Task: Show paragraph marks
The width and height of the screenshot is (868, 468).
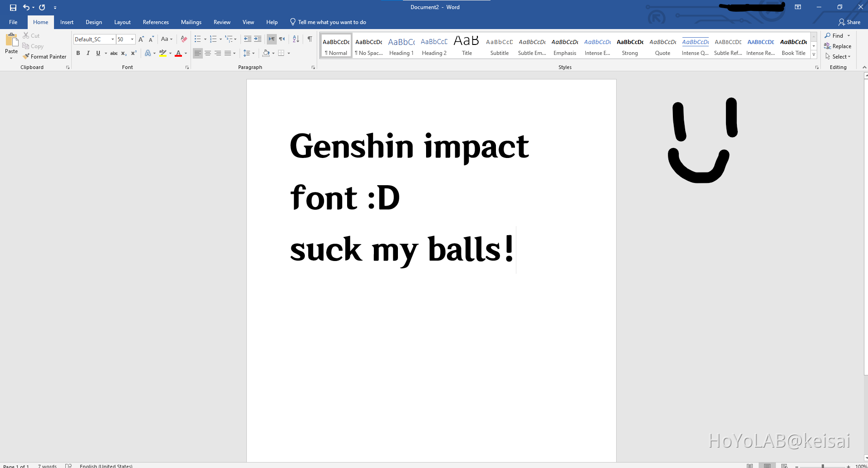Action: [x=310, y=39]
